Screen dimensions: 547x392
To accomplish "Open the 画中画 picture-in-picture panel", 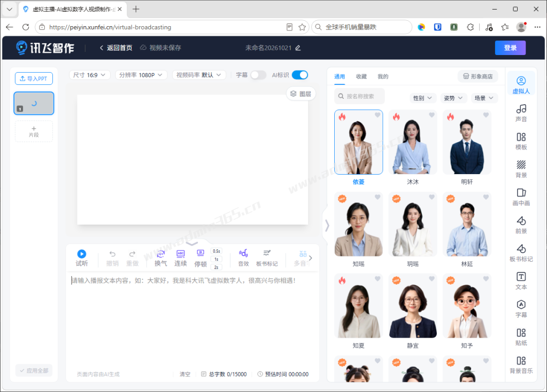I will click(521, 197).
